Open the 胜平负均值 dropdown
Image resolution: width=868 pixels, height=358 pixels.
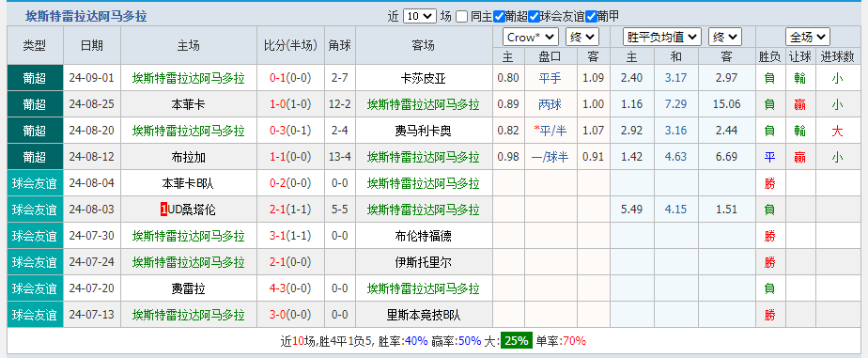tap(662, 37)
